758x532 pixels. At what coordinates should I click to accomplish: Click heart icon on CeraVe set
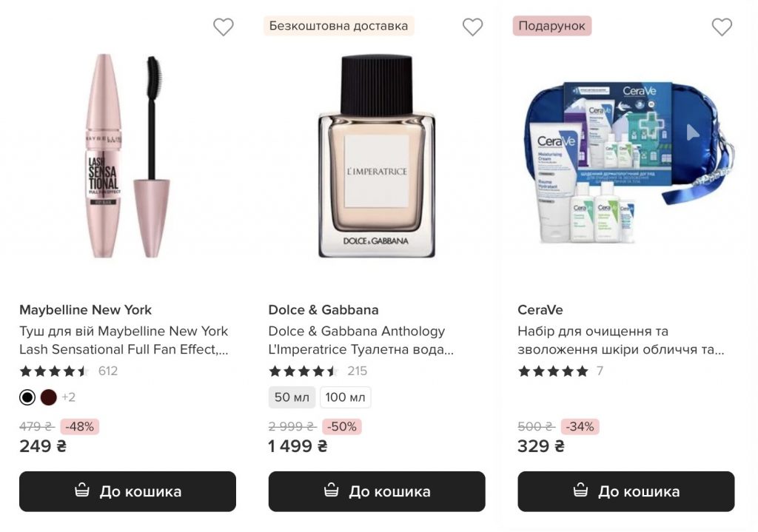point(722,27)
